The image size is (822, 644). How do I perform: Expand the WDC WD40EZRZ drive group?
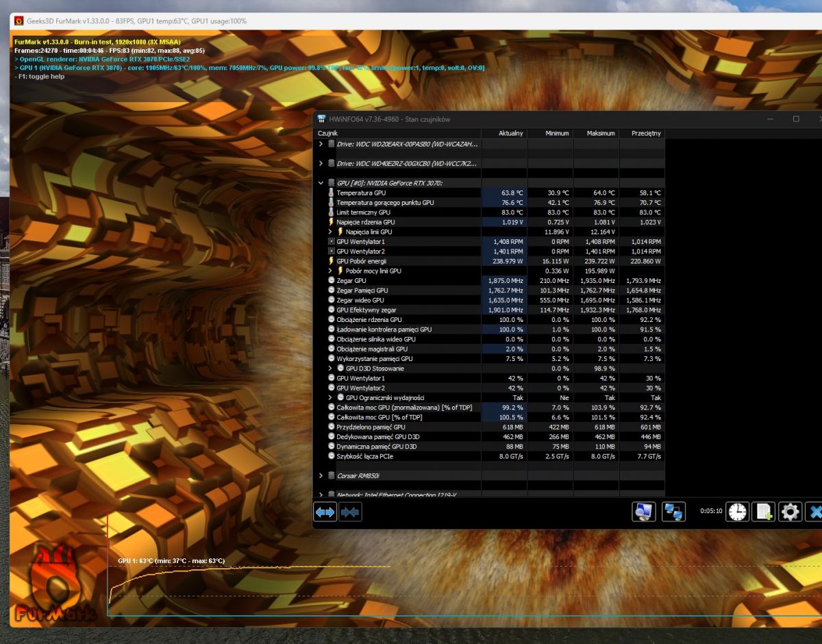tap(321, 164)
